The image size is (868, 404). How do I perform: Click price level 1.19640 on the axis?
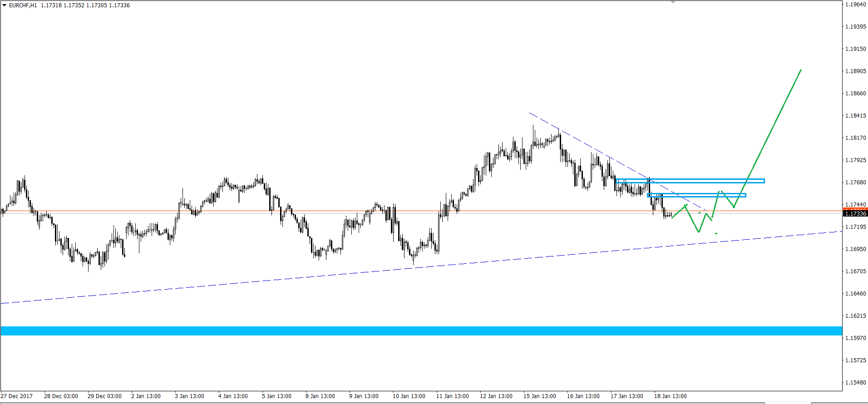click(855, 5)
